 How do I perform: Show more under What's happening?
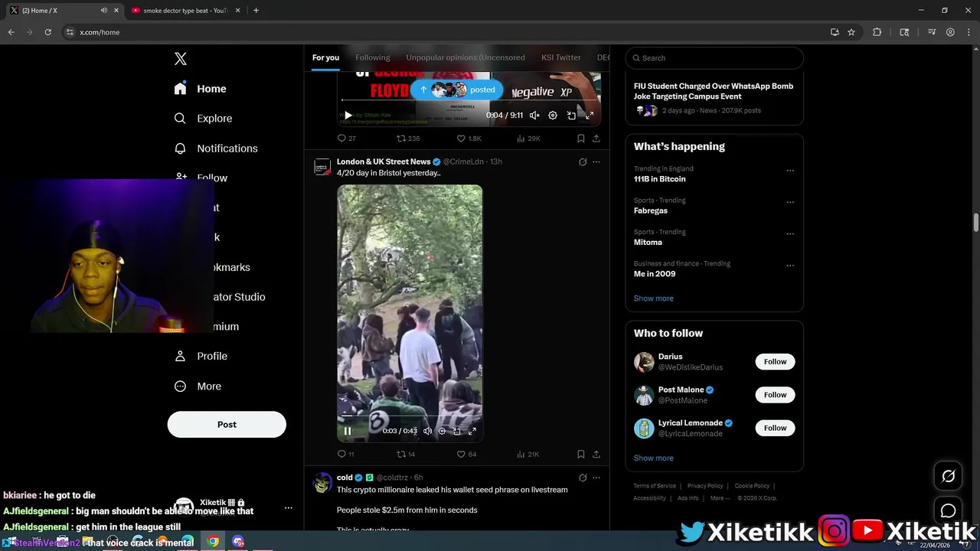pos(654,298)
